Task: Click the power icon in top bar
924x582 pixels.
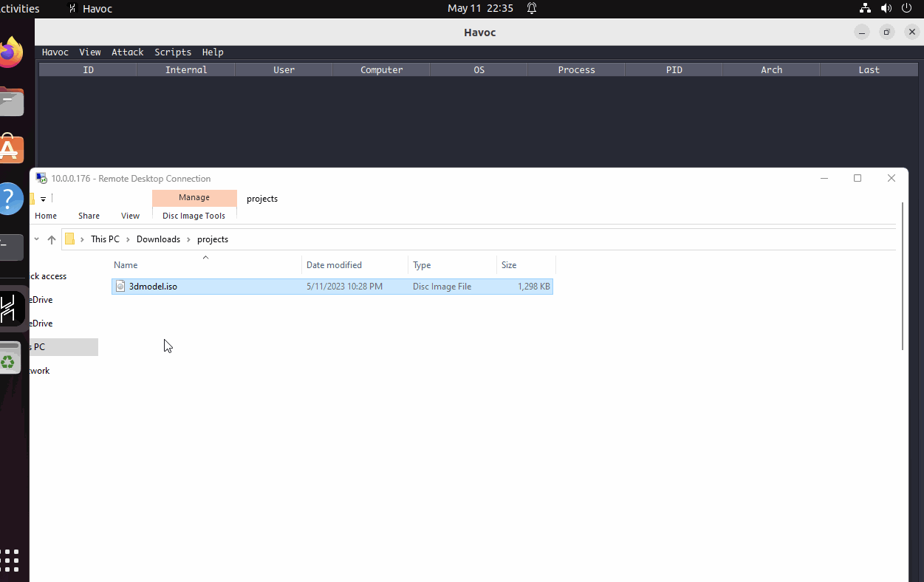Action: 906,8
